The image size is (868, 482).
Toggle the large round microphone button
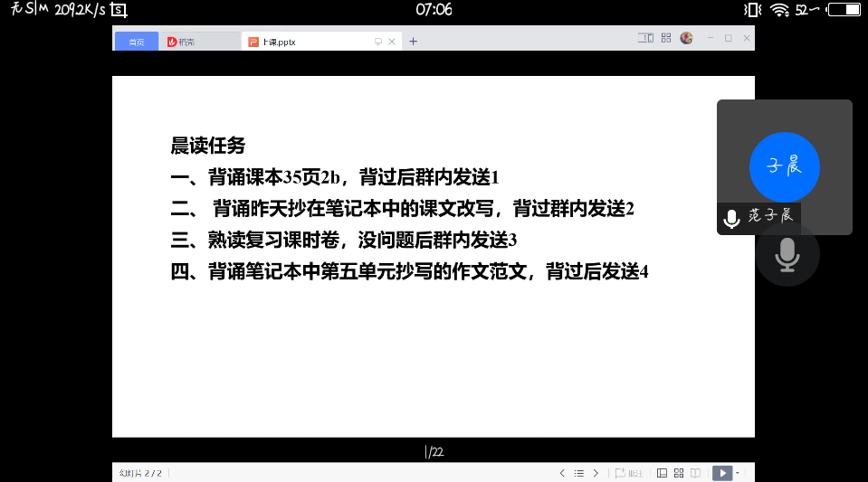(x=787, y=254)
